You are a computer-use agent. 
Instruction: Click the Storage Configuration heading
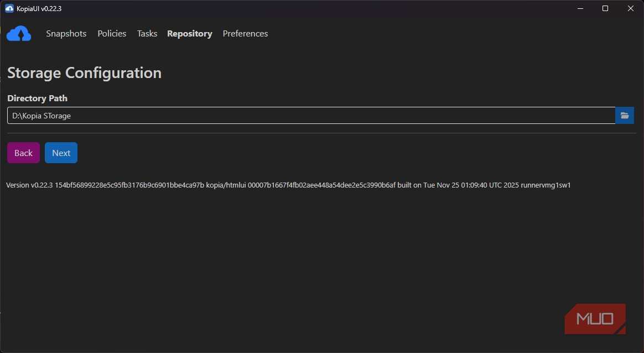[85, 72]
